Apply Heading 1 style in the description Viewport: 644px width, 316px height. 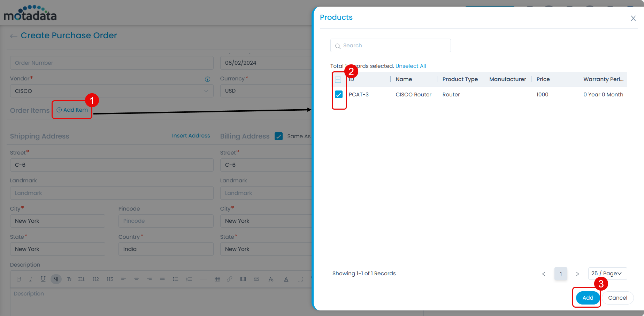81,279
